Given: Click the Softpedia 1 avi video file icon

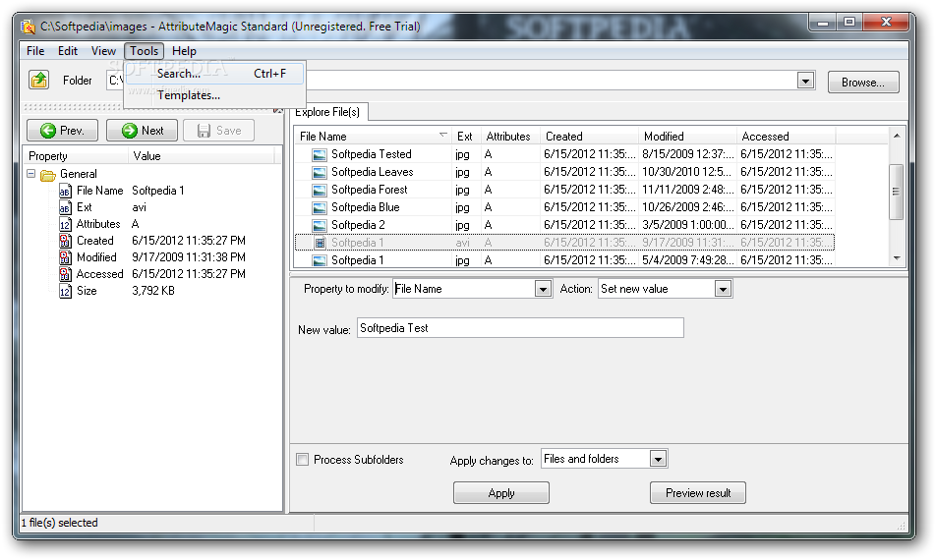Looking at the screenshot, I should pos(320,244).
